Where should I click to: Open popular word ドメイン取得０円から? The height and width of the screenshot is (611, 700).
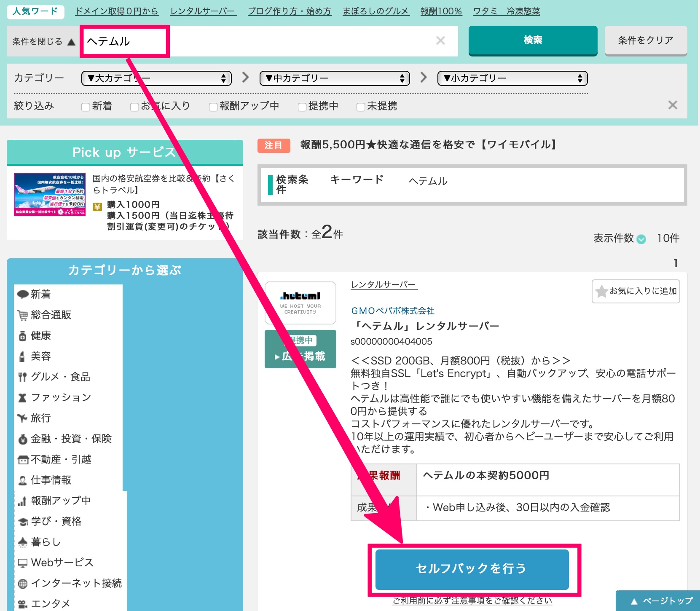pos(117,11)
